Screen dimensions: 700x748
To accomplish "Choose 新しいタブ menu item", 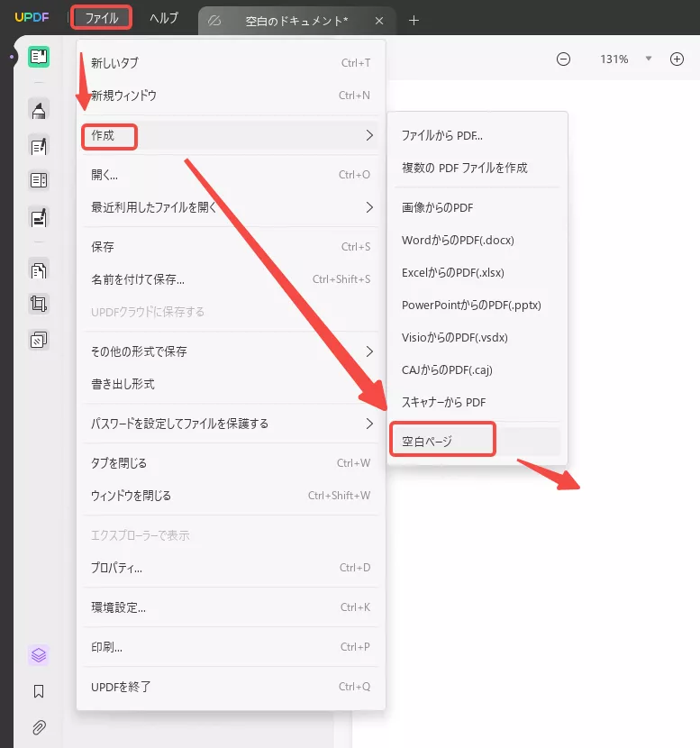I will point(231,63).
